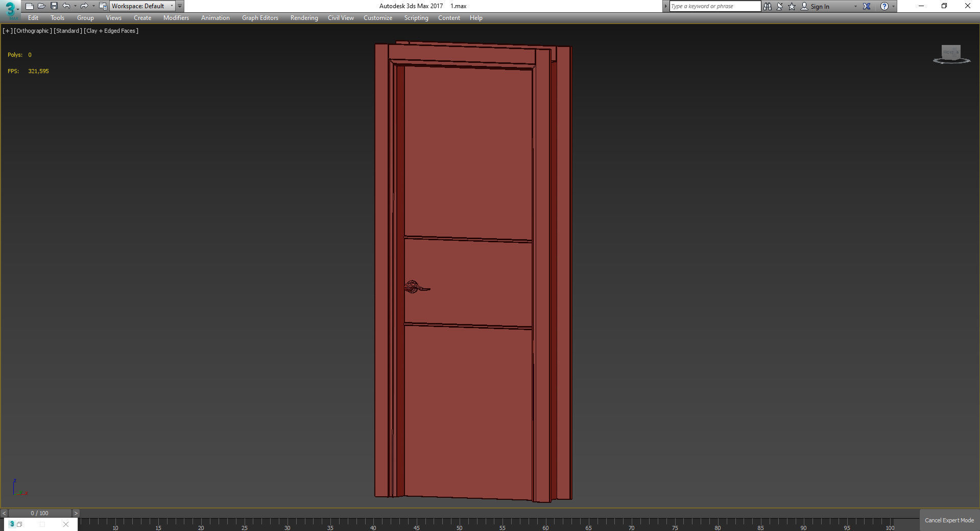
Task: Minimize the 3ds Max window
Action: pos(921,6)
